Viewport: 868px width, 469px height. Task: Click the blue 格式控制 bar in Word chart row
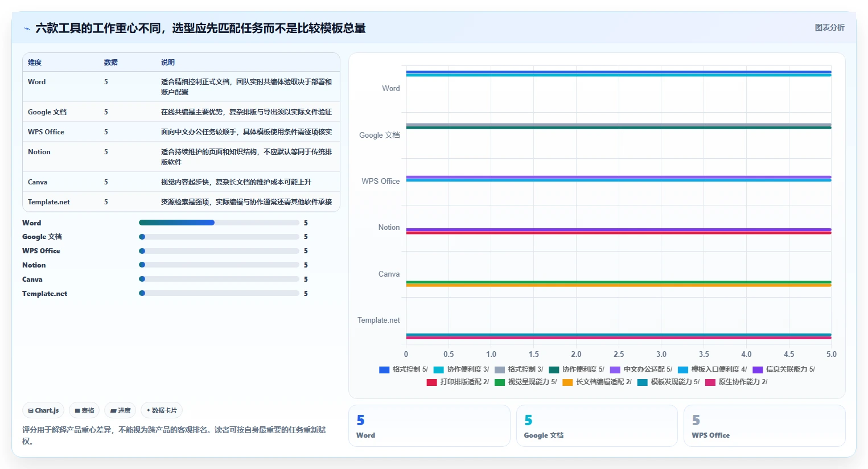619,72
